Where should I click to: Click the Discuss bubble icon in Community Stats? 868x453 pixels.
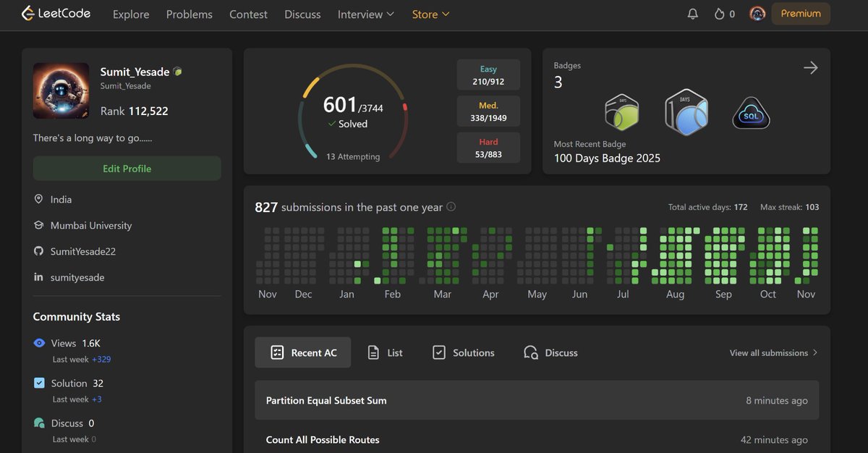tap(39, 423)
